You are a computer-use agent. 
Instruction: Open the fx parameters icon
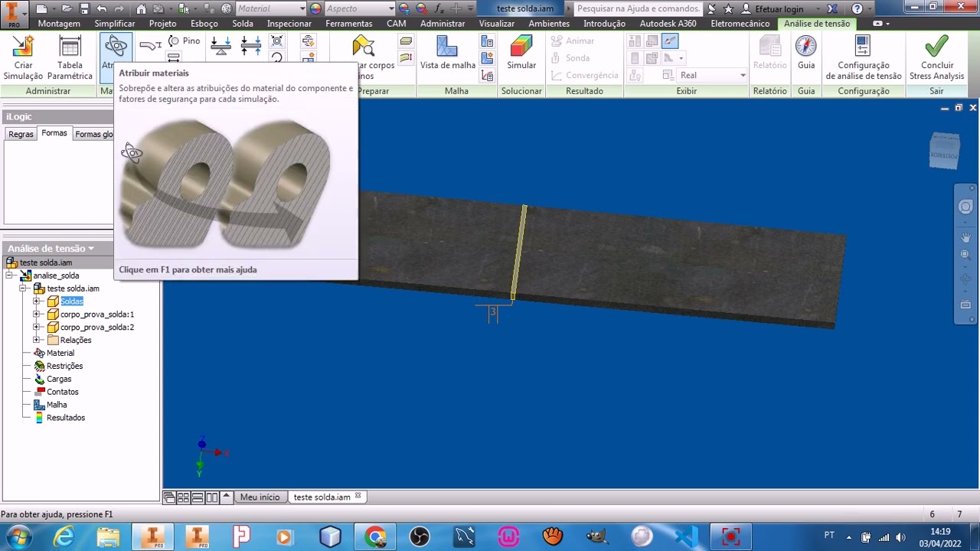439,8
